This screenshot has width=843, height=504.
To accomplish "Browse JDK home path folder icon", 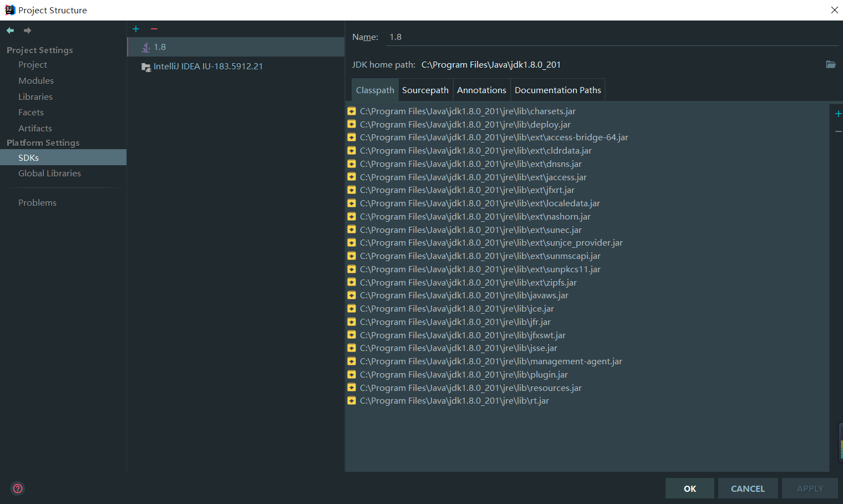I will pos(831,64).
